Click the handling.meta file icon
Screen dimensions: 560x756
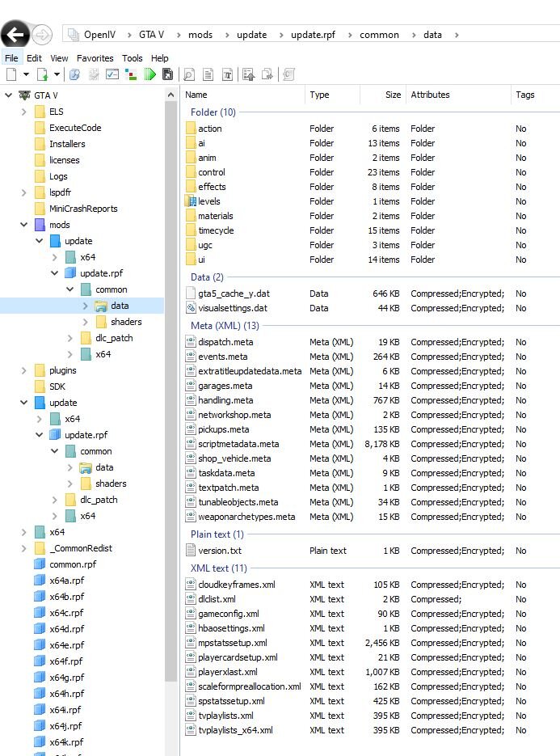click(x=191, y=399)
